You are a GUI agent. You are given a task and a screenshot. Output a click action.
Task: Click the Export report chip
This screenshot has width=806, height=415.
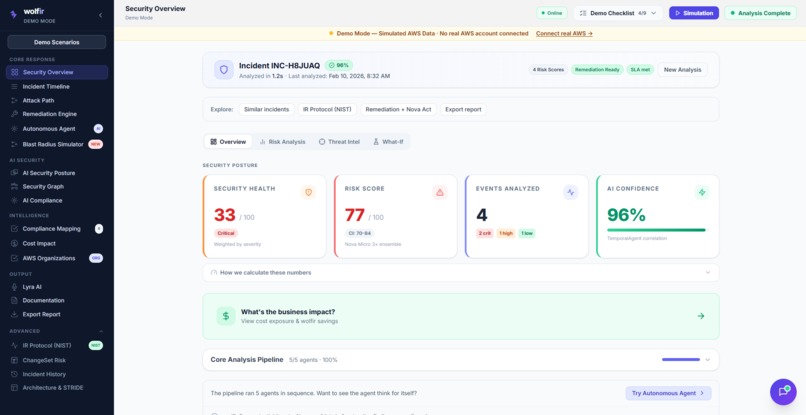463,110
